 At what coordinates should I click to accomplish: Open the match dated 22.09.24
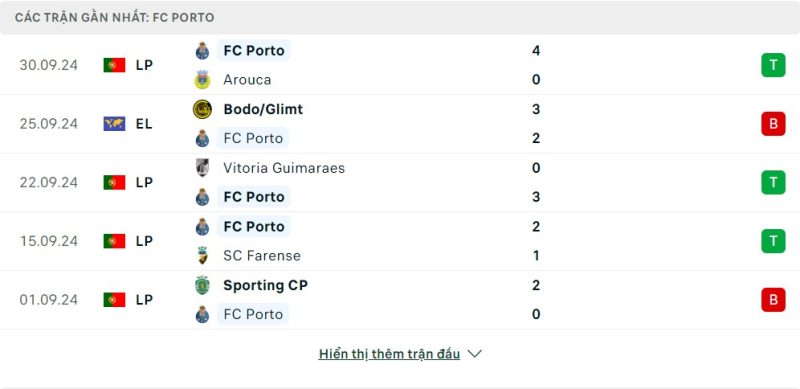coord(400,183)
